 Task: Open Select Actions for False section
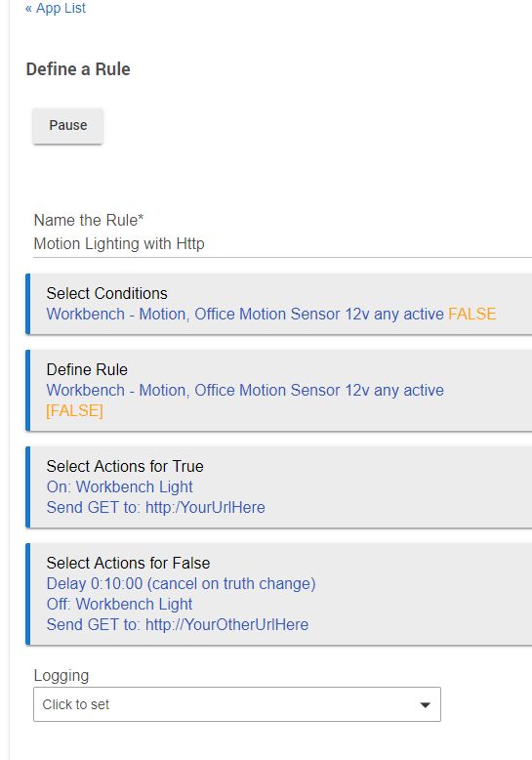pos(281,594)
